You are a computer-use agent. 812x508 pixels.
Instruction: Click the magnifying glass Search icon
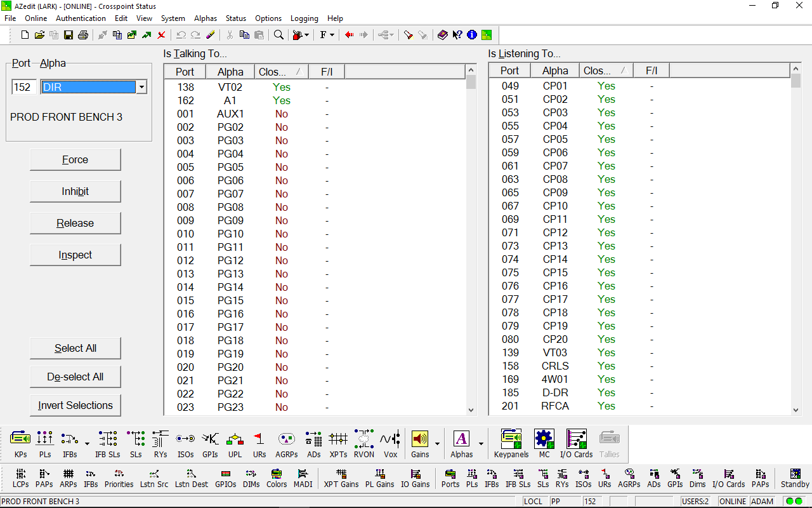pyautogui.click(x=279, y=35)
